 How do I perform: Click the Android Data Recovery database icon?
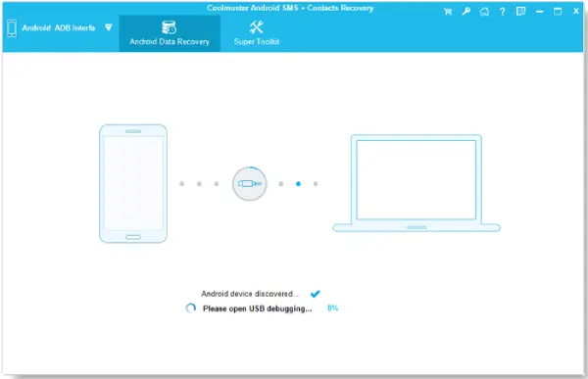tap(170, 27)
